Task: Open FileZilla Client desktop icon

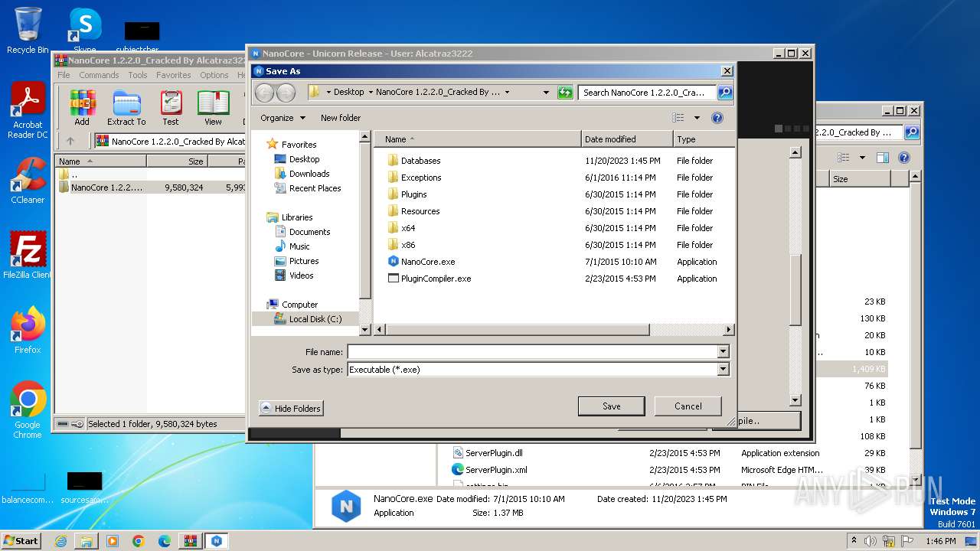Action: [28, 255]
